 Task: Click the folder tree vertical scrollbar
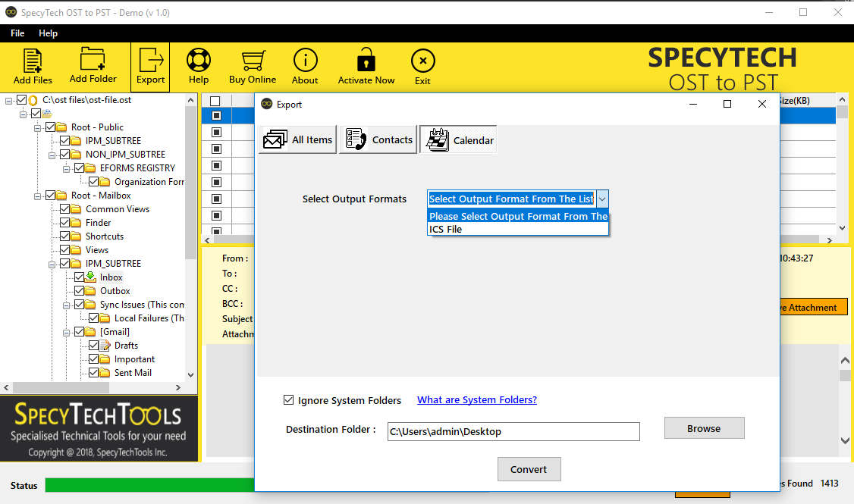coord(190,183)
